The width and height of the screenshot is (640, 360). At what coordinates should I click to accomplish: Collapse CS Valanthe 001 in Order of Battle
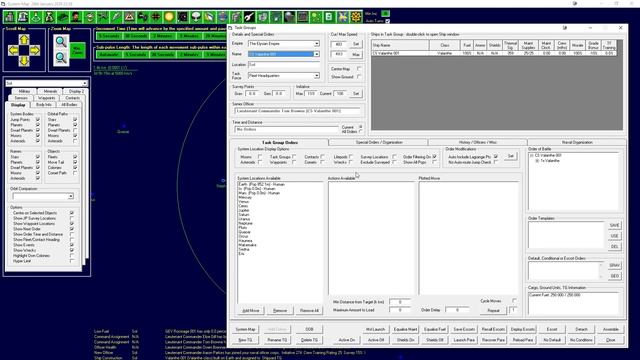pyautogui.click(x=532, y=156)
